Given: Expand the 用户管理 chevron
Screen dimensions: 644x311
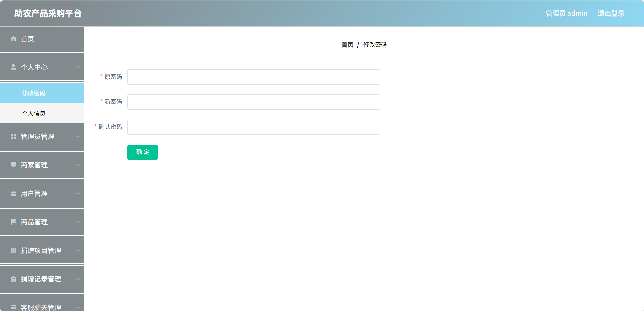Looking at the screenshot, I should [x=78, y=193].
